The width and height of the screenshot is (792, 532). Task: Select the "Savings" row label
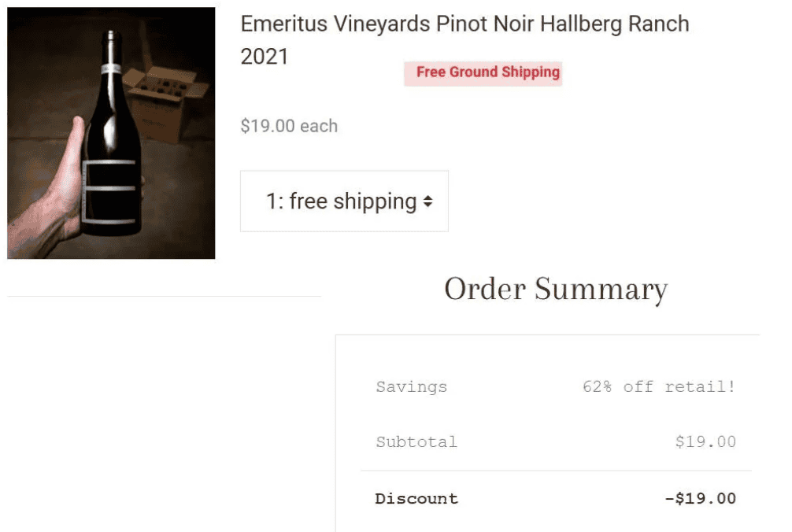pyautogui.click(x=411, y=387)
